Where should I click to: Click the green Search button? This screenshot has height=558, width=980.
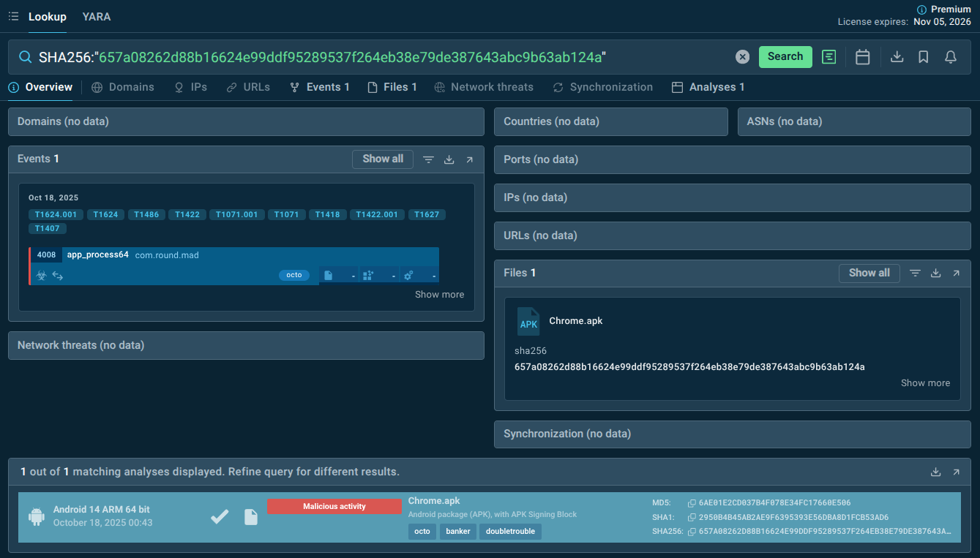785,57
